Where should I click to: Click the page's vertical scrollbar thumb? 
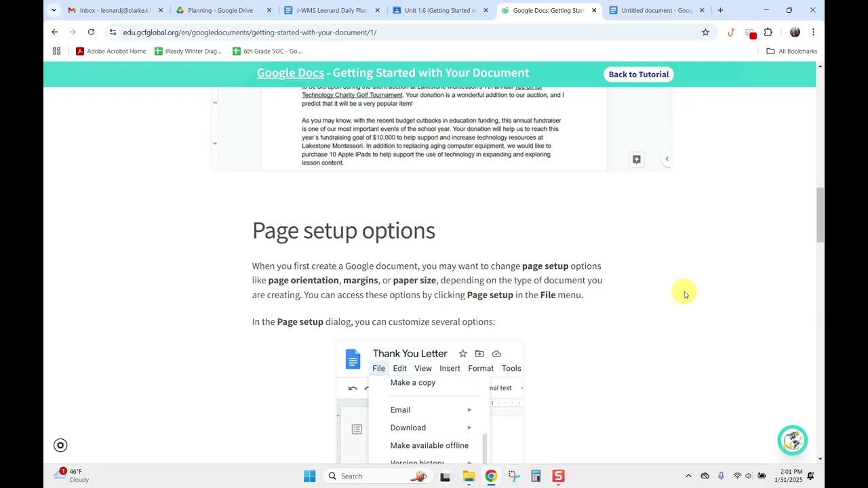(x=820, y=215)
